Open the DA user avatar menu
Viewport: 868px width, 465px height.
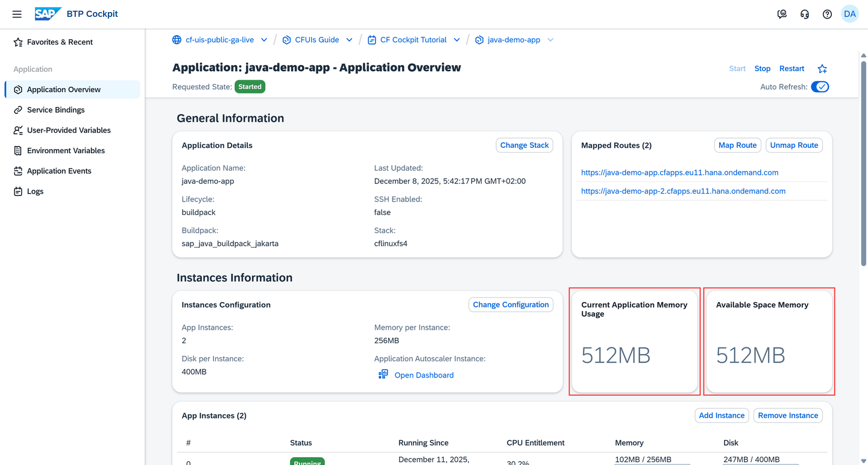[x=850, y=14]
